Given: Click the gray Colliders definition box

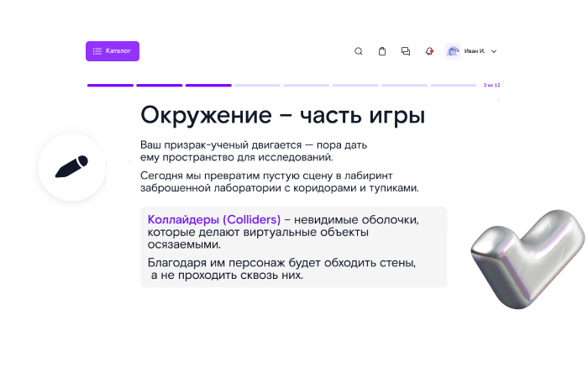Looking at the screenshot, I should tap(293, 247).
